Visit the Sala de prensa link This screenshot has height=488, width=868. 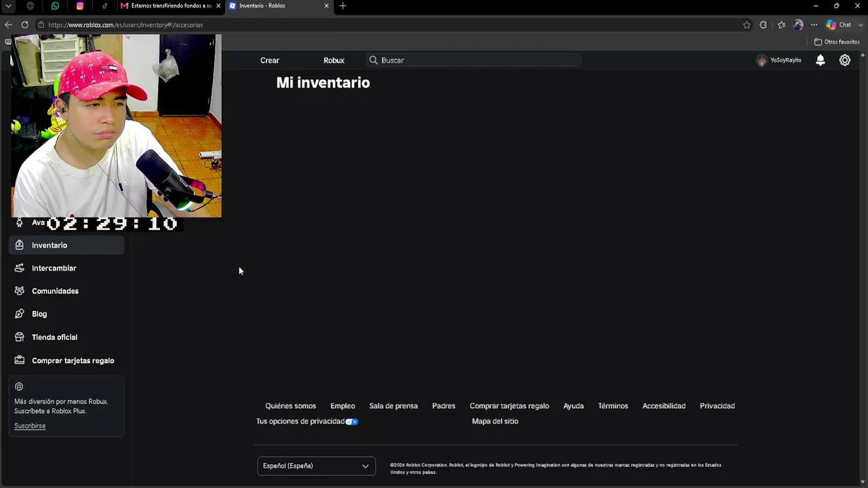[x=393, y=406]
